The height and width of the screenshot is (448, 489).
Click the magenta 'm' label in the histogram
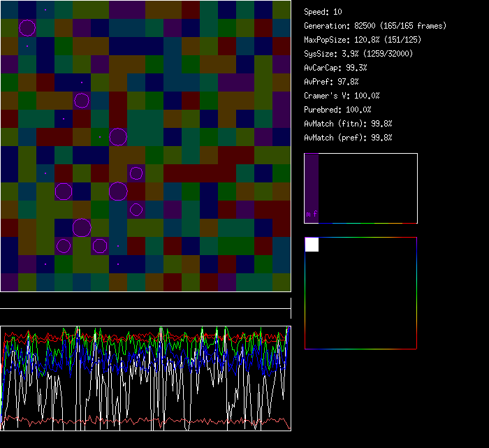[308, 214]
